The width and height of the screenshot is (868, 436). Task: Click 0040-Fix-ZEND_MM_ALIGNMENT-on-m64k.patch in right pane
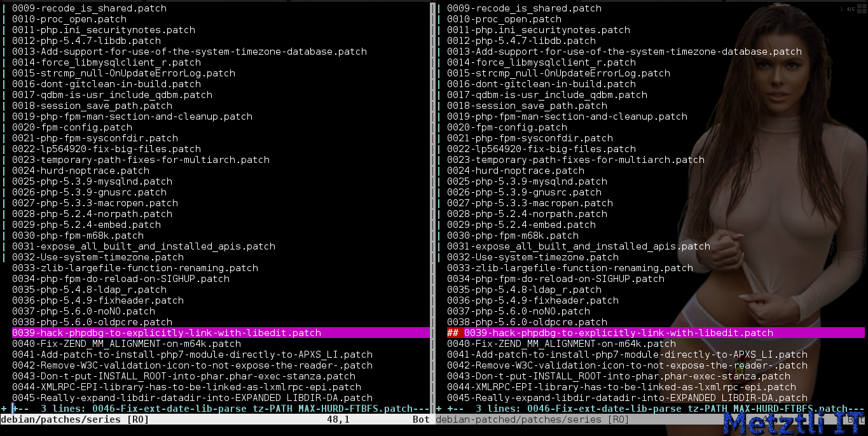click(561, 344)
